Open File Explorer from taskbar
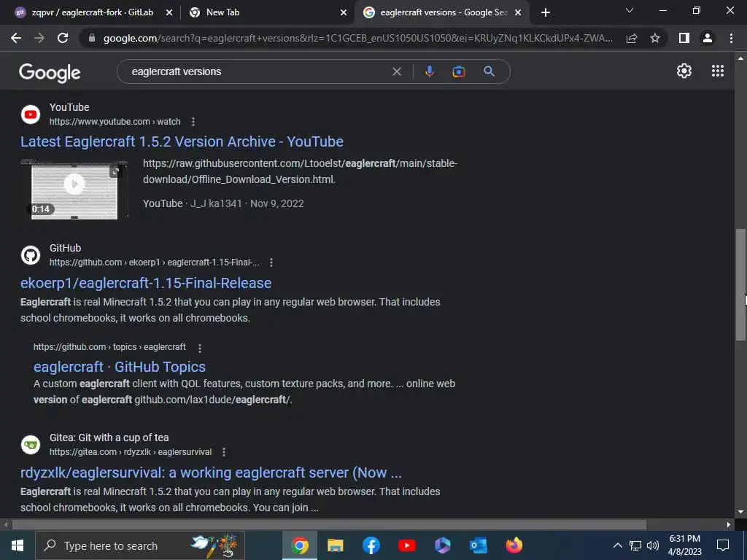The width and height of the screenshot is (747, 560). pos(336,545)
